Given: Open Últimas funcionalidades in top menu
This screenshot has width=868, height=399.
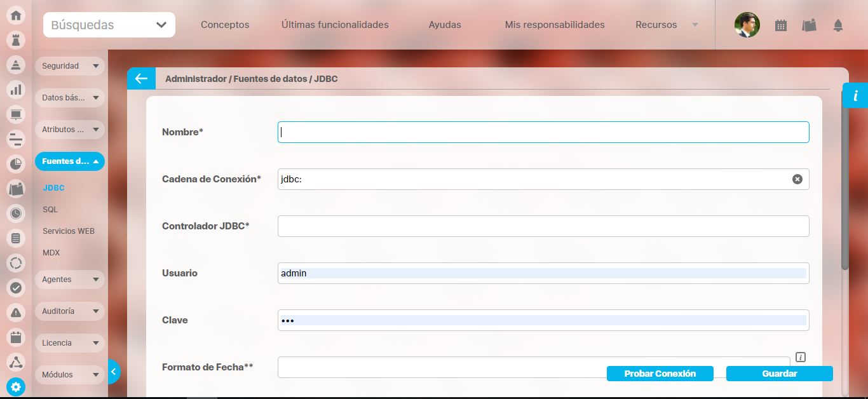Looking at the screenshot, I should [335, 25].
